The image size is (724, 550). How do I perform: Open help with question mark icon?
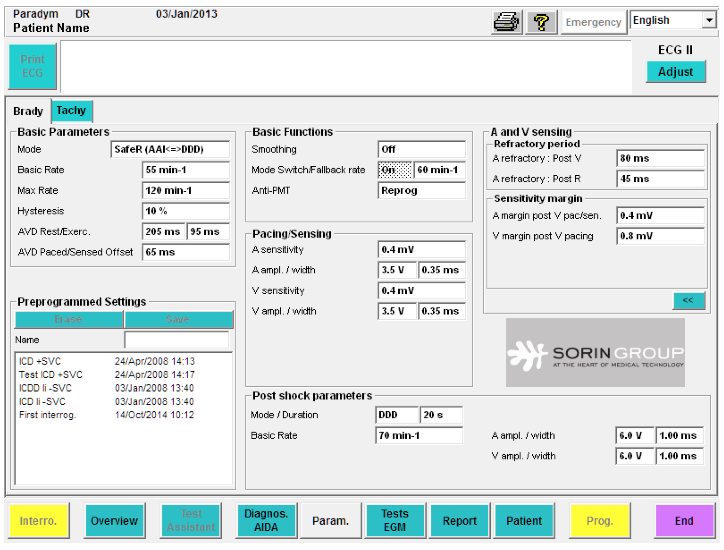pos(541,22)
